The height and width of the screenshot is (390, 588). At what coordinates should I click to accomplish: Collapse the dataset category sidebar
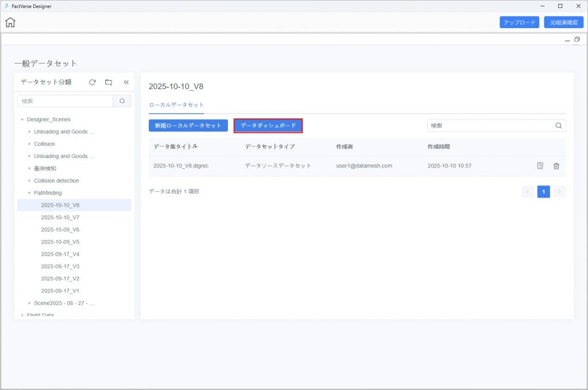126,82
